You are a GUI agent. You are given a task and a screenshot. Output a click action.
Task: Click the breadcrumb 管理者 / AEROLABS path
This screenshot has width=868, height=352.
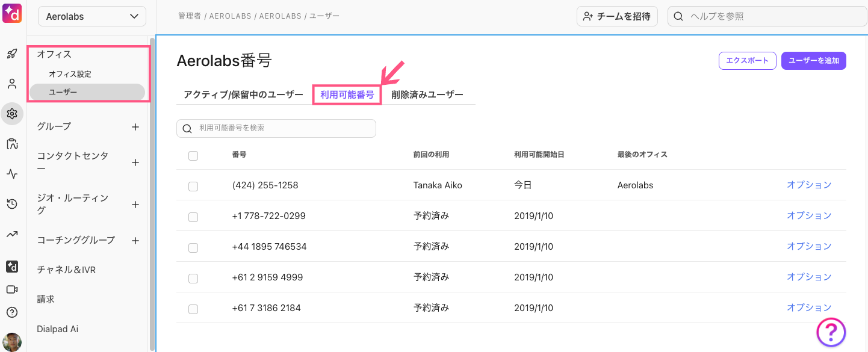(x=259, y=16)
